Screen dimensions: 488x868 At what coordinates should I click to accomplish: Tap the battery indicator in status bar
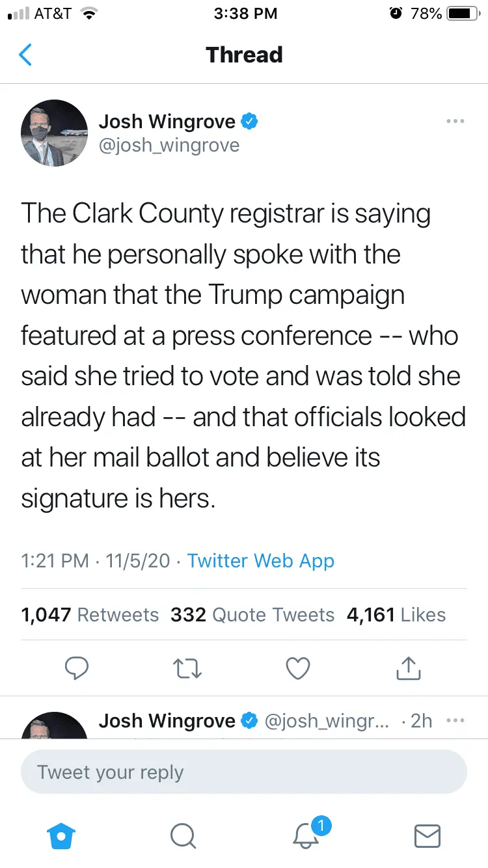(463, 14)
